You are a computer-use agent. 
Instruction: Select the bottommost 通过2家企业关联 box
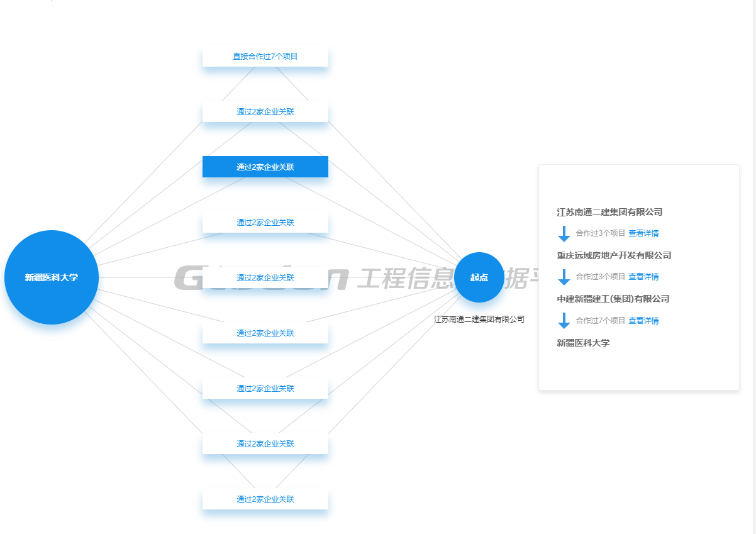pyautogui.click(x=265, y=499)
